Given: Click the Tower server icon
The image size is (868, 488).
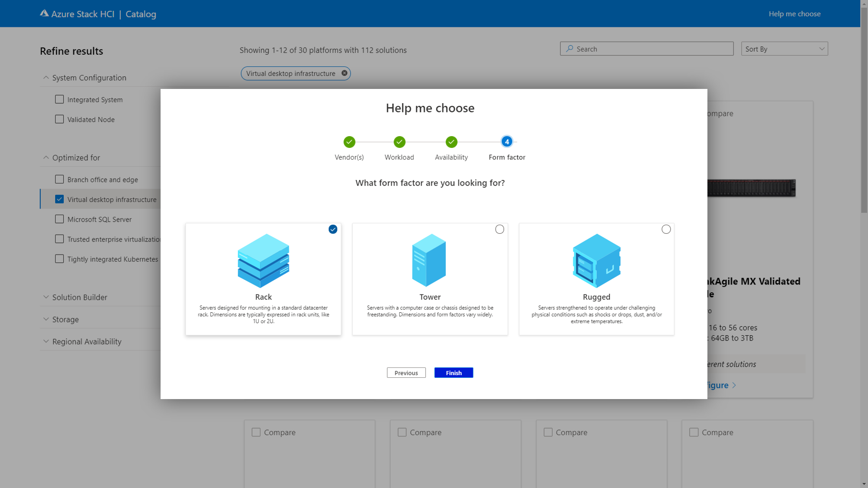Looking at the screenshot, I should (x=429, y=260).
